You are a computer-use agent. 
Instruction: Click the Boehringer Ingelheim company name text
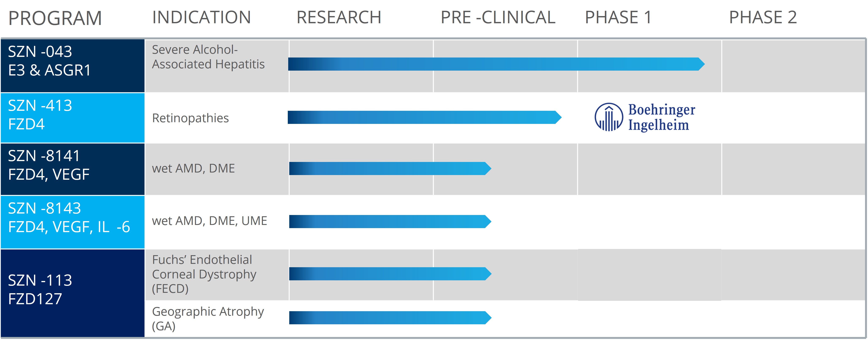point(661,117)
